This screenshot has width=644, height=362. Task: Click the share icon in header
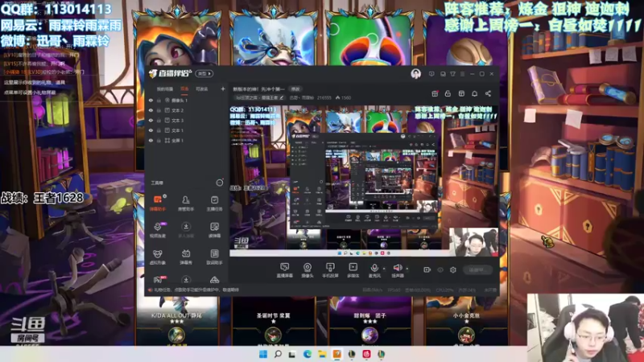point(488,93)
